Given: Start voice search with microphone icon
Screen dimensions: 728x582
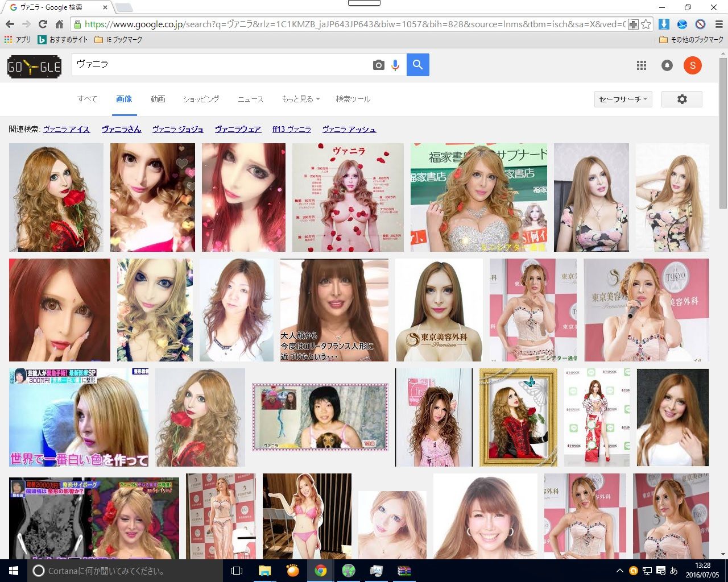Looking at the screenshot, I should pos(395,65).
